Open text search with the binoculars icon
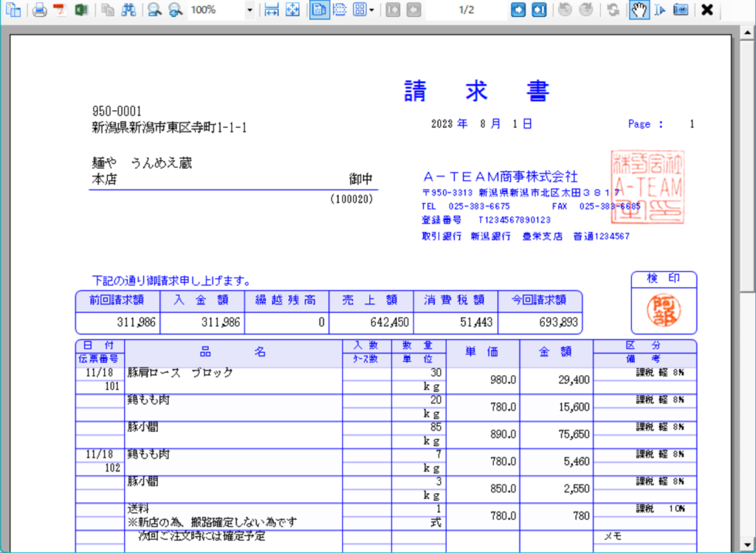Screen dimensions: 756x553 point(128,10)
